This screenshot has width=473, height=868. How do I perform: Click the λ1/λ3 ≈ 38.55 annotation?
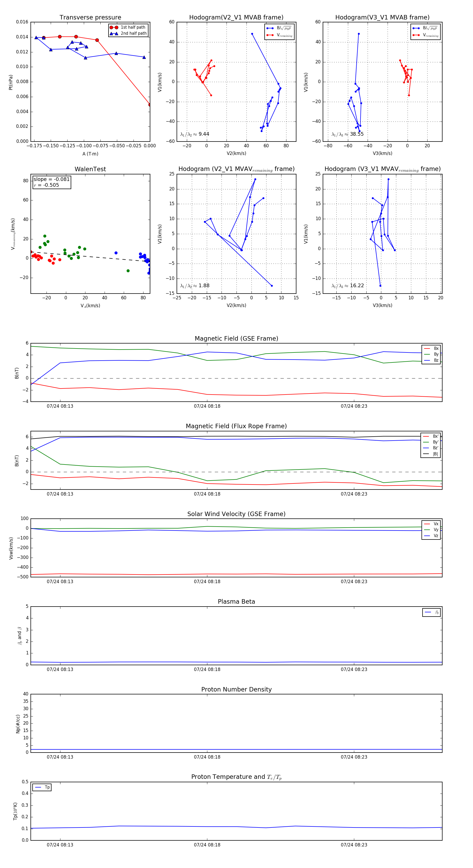(x=347, y=134)
